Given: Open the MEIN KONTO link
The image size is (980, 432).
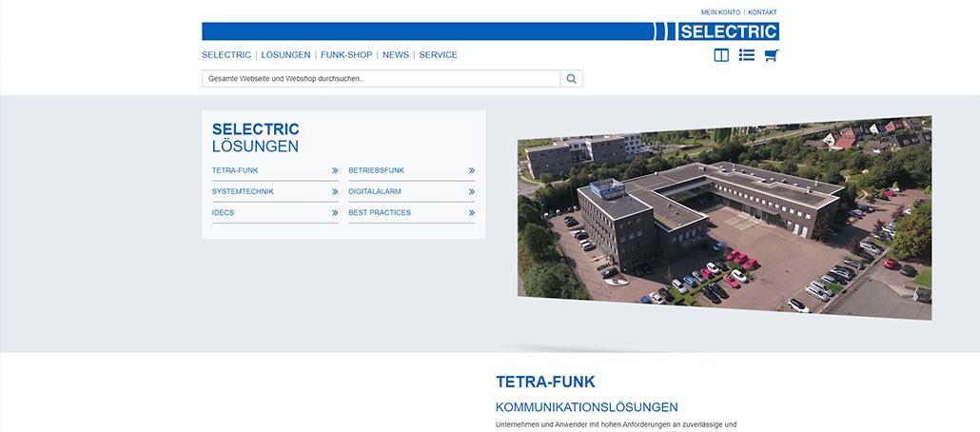Looking at the screenshot, I should 720,12.
